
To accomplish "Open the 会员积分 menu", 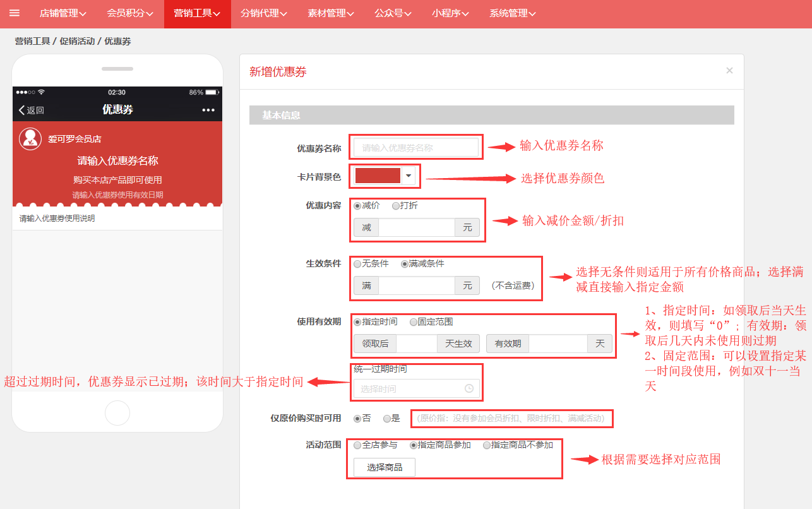I will click(129, 13).
